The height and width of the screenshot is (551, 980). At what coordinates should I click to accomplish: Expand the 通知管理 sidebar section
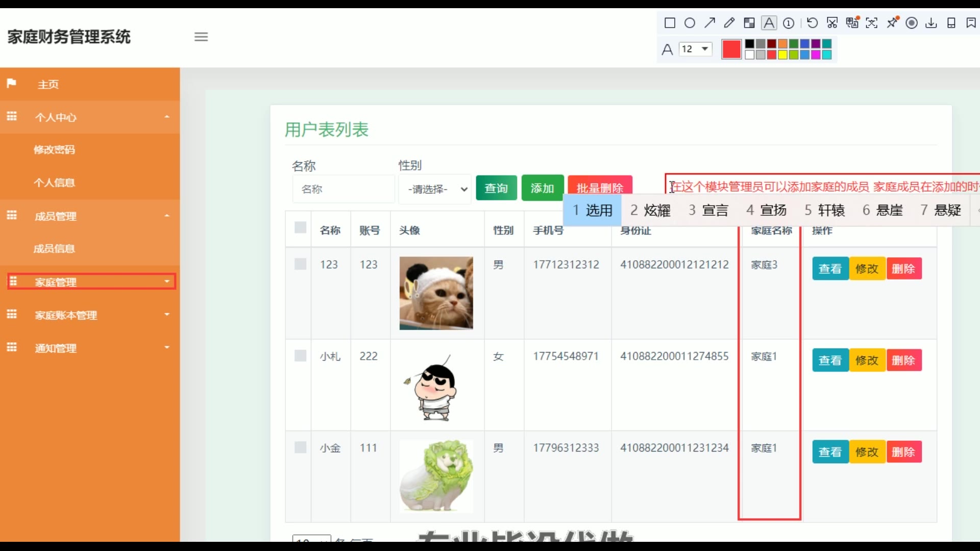90,348
